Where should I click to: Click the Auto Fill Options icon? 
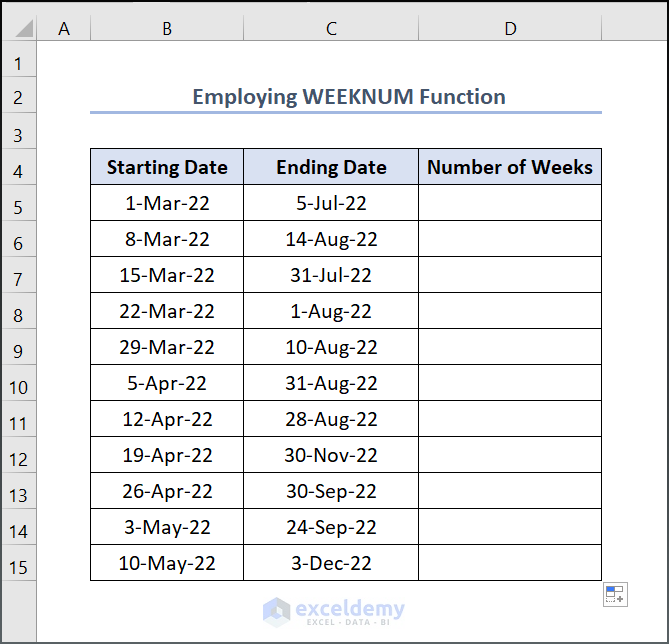(615, 594)
